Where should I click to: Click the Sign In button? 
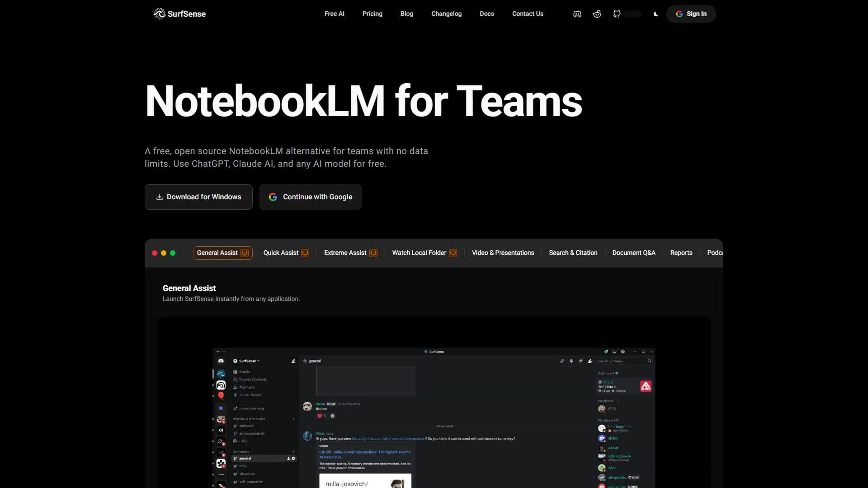point(691,14)
